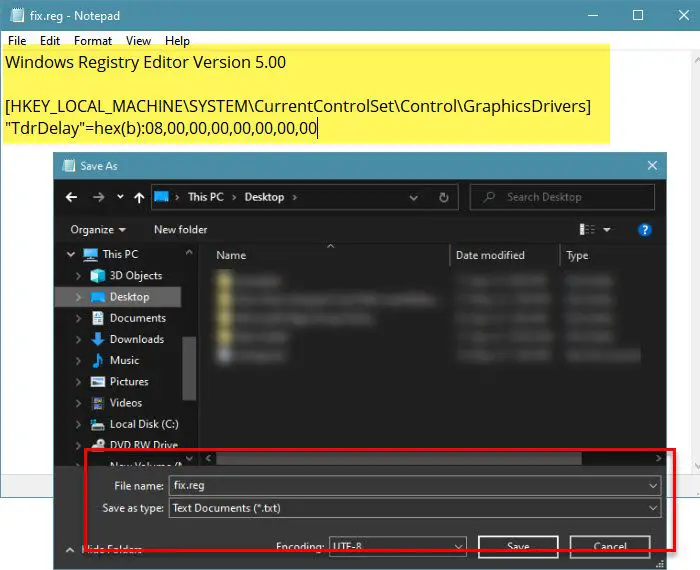
Task: Collapse folders with Hide Folders chevron
Action: click(70, 549)
